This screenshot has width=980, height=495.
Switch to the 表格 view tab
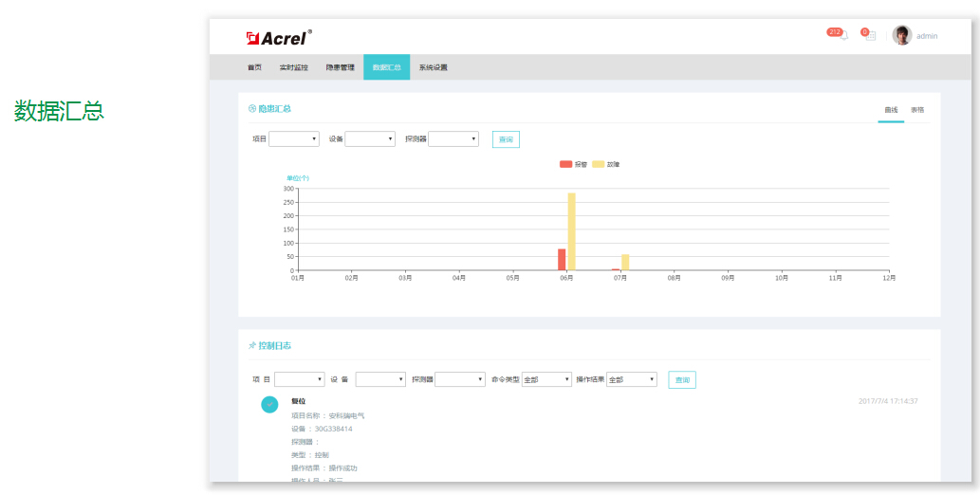[x=916, y=110]
